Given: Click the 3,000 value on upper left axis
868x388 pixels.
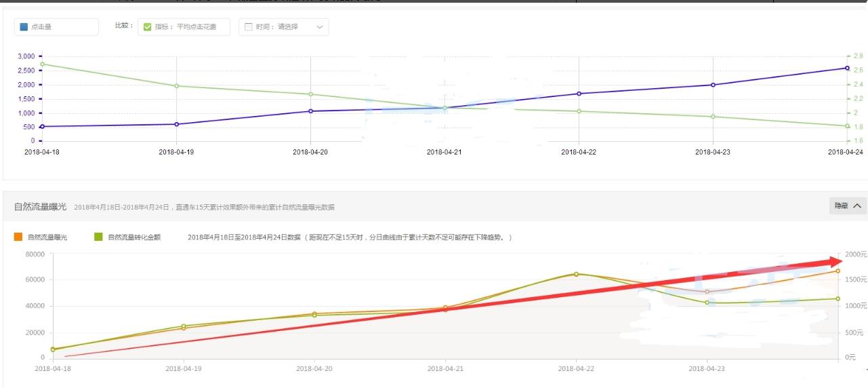Looking at the screenshot, I should point(26,56).
